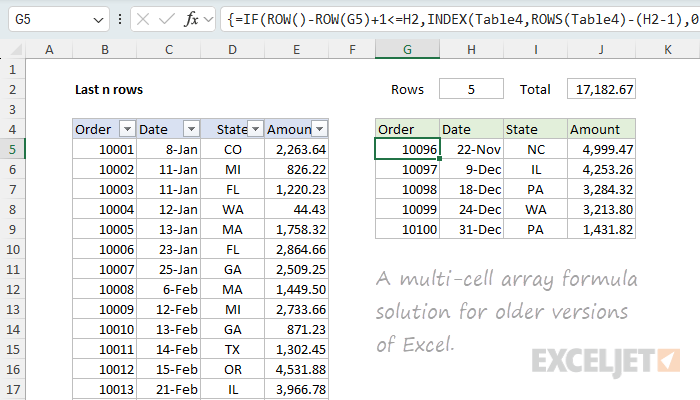This screenshot has width=700, height=400.
Task: Select column E header
Action: pyautogui.click(x=296, y=50)
